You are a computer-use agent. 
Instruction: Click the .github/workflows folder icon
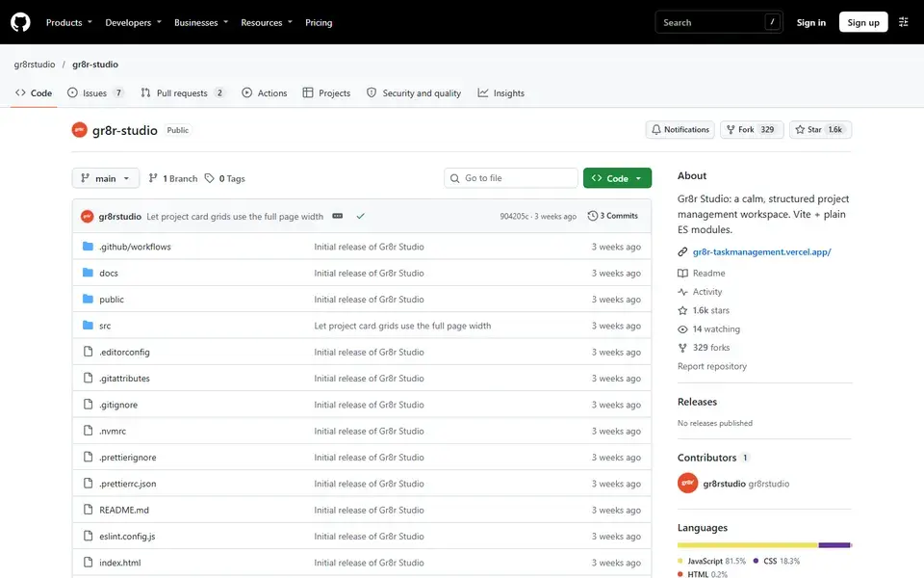(x=88, y=246)
